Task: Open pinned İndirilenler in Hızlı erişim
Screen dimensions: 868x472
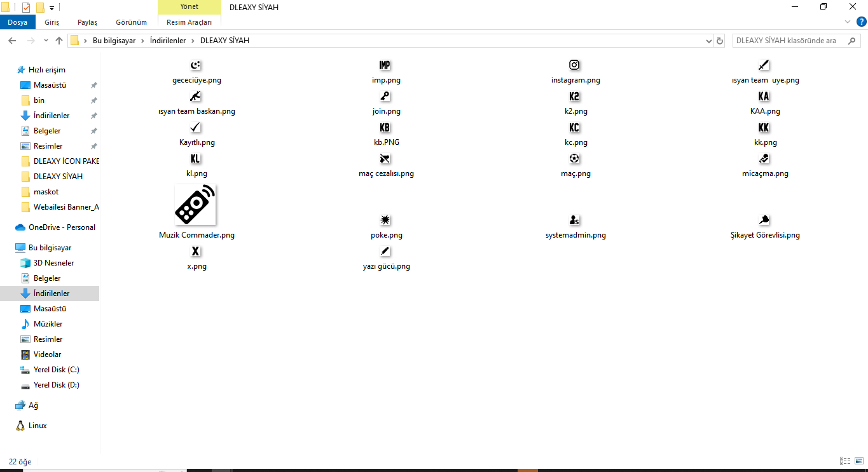Action: pos(52,116)
